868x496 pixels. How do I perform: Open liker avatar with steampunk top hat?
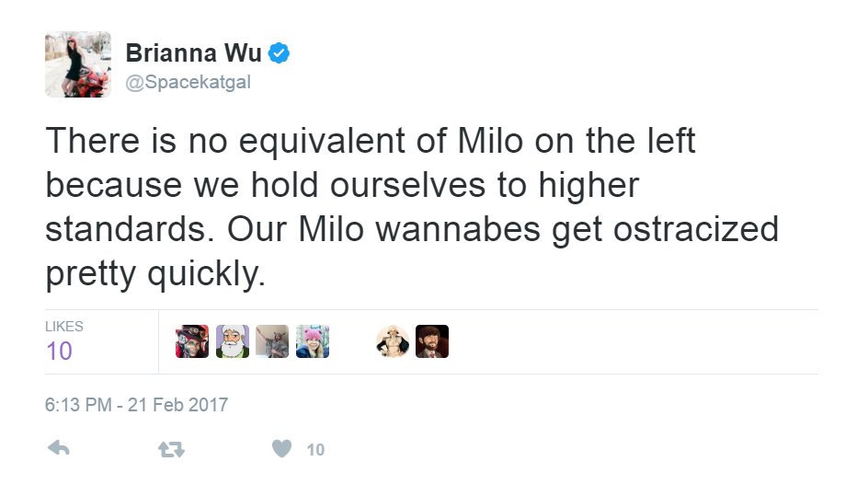[192, 341]
